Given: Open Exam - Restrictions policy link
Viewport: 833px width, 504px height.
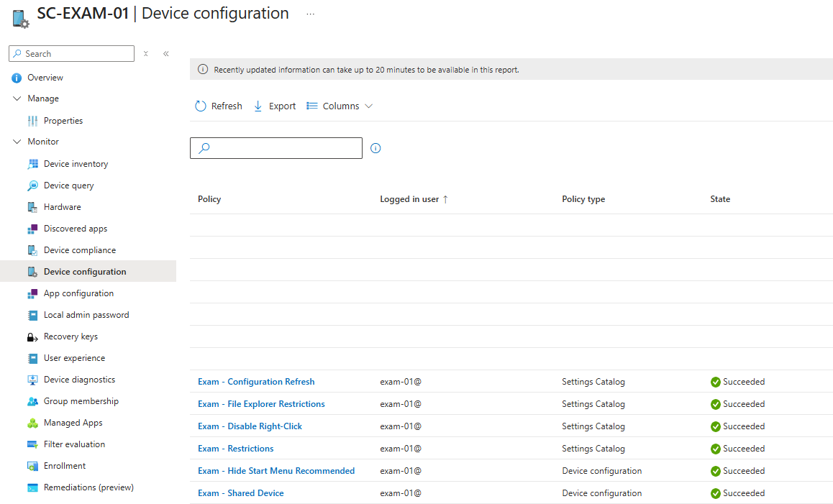Looking at the screenshot, I should 235,449.
